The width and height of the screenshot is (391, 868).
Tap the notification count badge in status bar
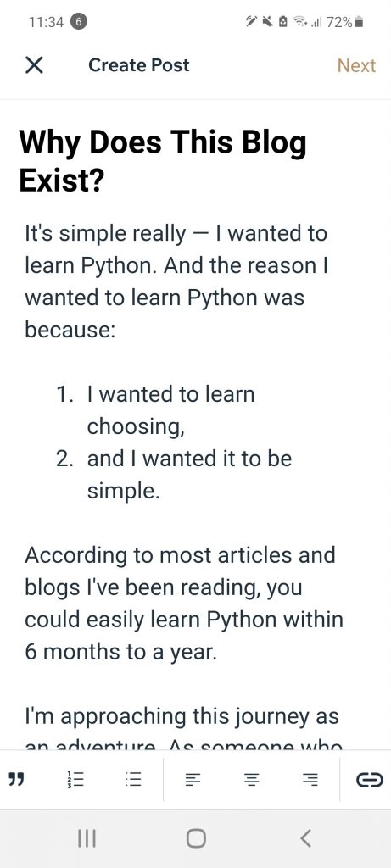tap(79, 22)
